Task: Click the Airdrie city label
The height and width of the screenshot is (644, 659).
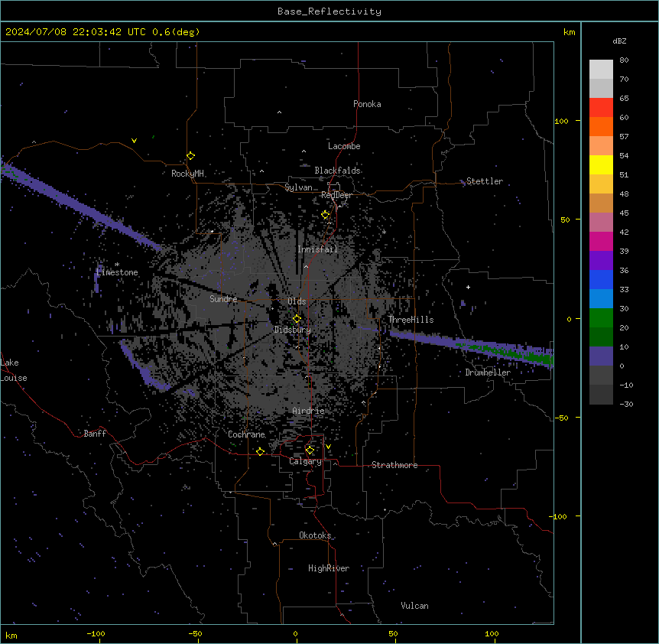Action: click(x=308, y=411)
